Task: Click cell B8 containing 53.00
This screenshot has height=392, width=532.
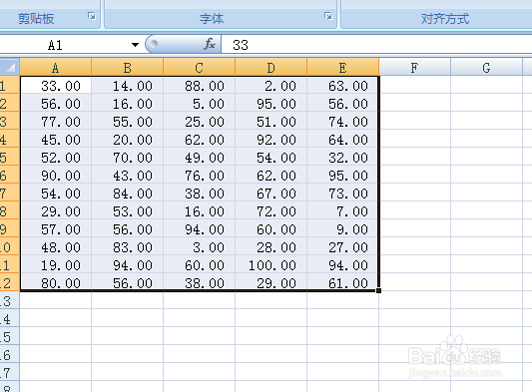Action: [127, 210]
